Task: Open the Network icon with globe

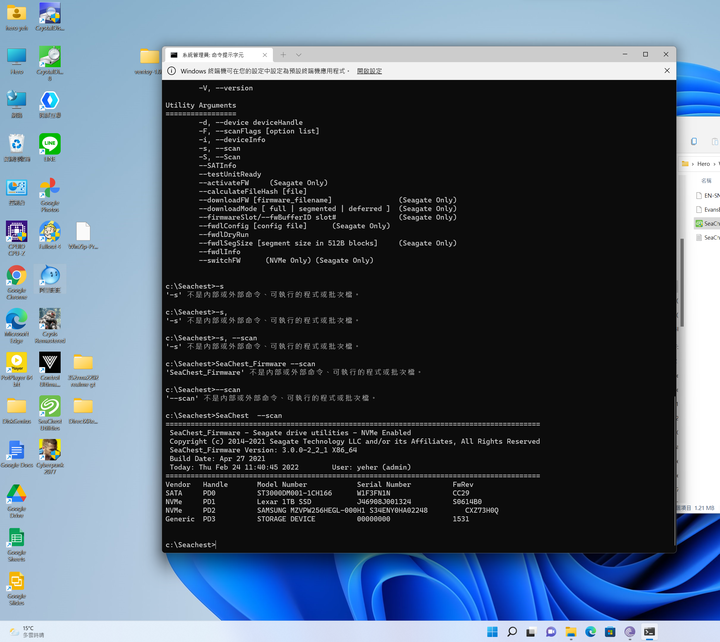Action: click(17, 104)
